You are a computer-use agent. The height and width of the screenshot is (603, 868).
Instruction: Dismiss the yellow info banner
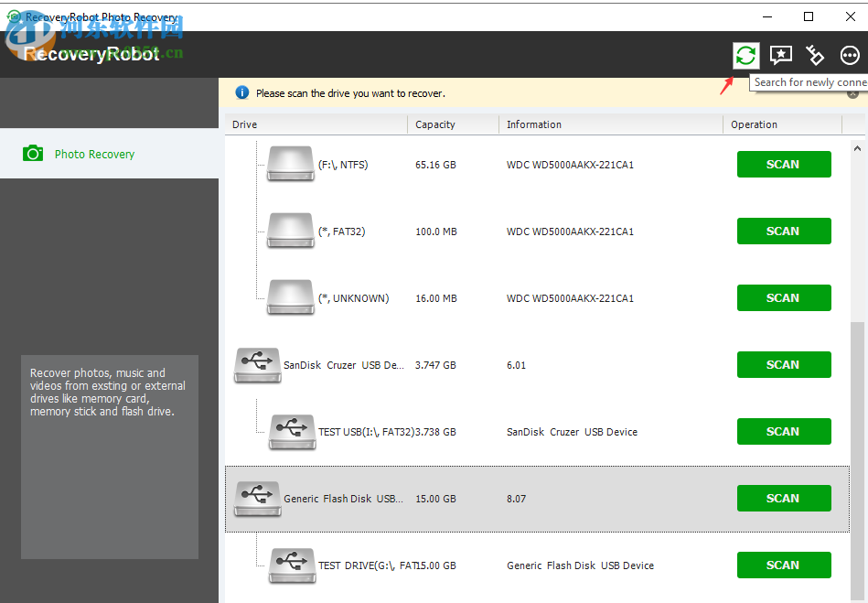(x=853, y=94)
